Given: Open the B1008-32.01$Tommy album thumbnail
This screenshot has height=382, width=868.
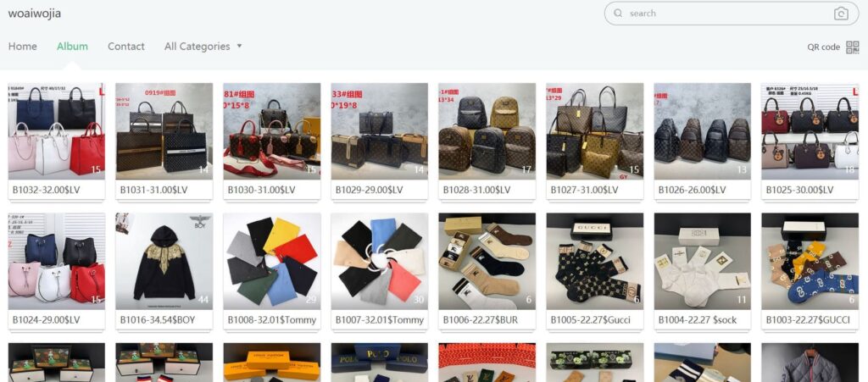Looking at the screenshot, I should click(x=272, y=261).
